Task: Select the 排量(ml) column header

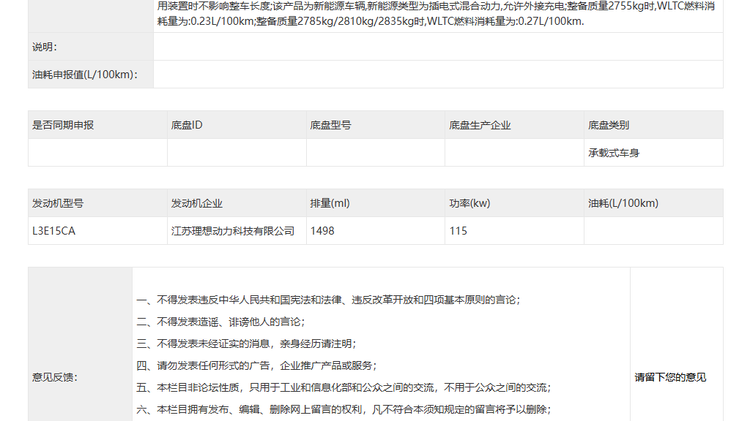Action: pyautogui.click(x=330, y=203)
